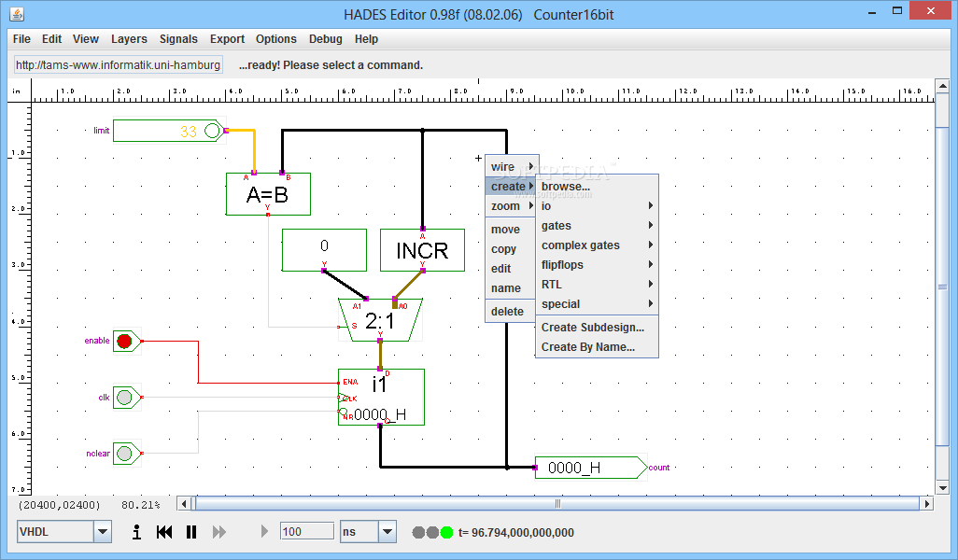Screen dimensions: 958x560
Task: Toggle the enable input switch
Action: [126, 341]
